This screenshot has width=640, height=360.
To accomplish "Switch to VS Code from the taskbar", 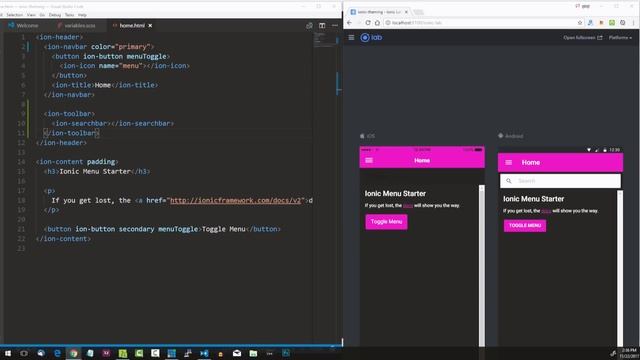I will tap(204, 353).
